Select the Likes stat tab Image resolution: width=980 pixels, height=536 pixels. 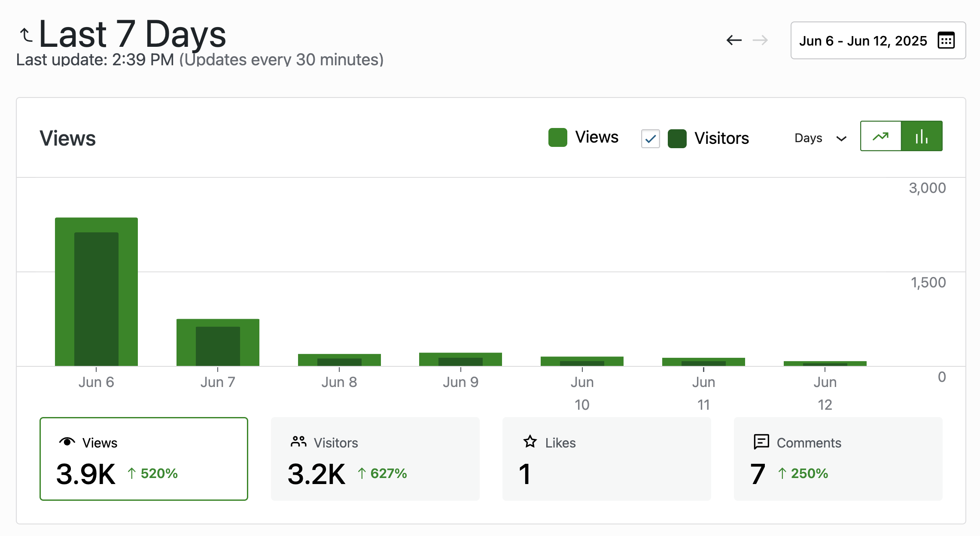tap(606, 459)
